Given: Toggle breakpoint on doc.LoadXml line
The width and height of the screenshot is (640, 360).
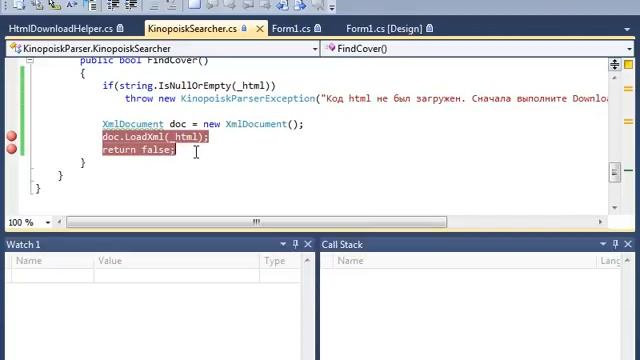Looking at the screenshot, I should point(12,136).
